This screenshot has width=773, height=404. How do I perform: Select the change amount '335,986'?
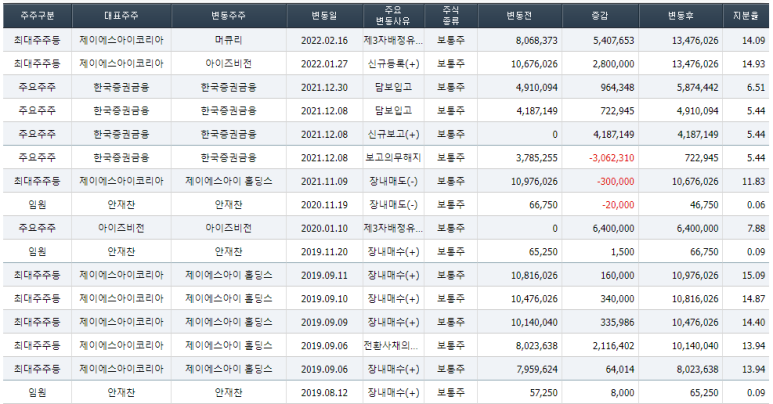(x=618, y=323)
